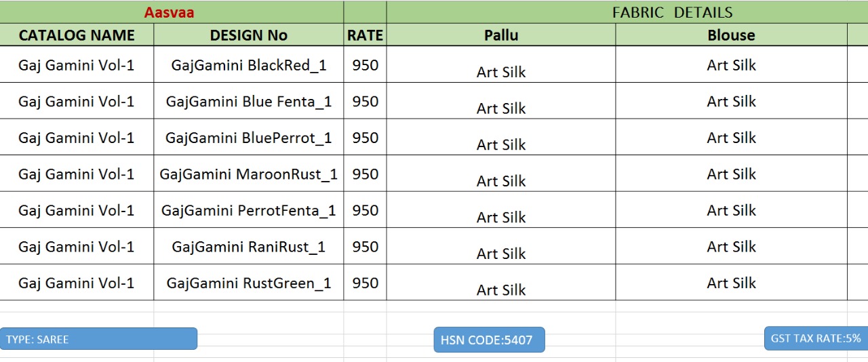
Task: Click the Pallu Art Silk for RustGreen_1
Action: pyautogui.click(x=501, y=289)
